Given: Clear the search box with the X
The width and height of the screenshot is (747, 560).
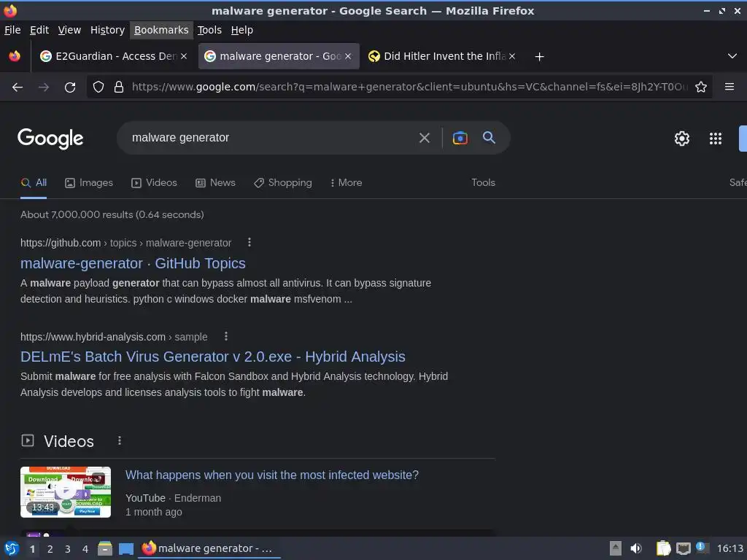Looking at the screenshot, I should point(424,138).
